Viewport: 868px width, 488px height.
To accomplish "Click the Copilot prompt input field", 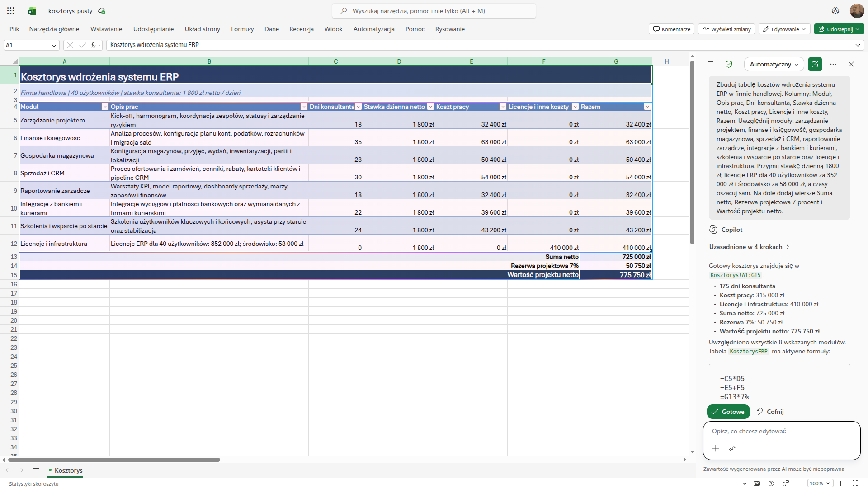I will (781, 431).
